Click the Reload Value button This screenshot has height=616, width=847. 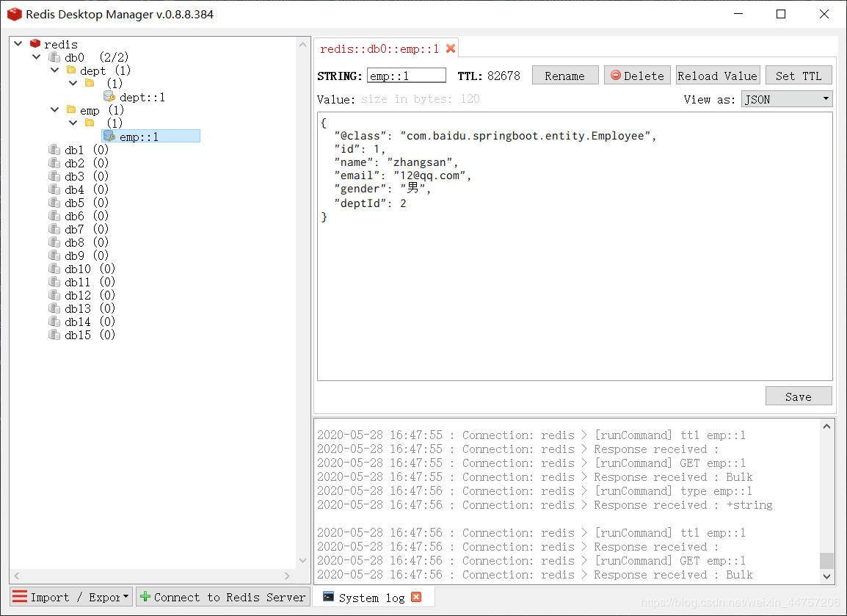click(x=717, y=76)
